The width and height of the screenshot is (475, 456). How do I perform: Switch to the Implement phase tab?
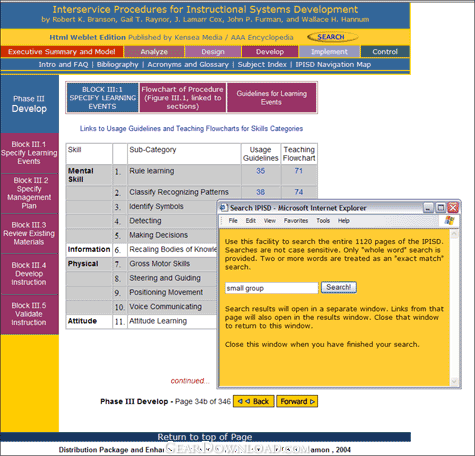pyautogui.click(x=329, y=52)
